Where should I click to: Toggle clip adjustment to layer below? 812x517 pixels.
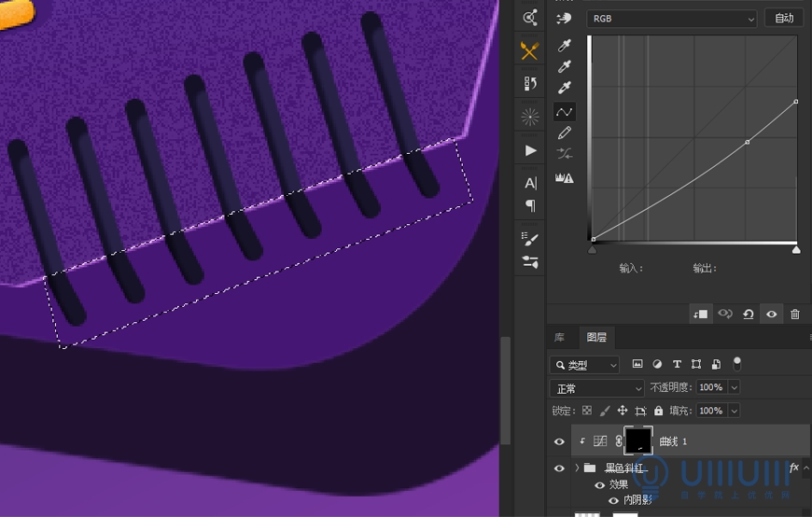(701, 314)
